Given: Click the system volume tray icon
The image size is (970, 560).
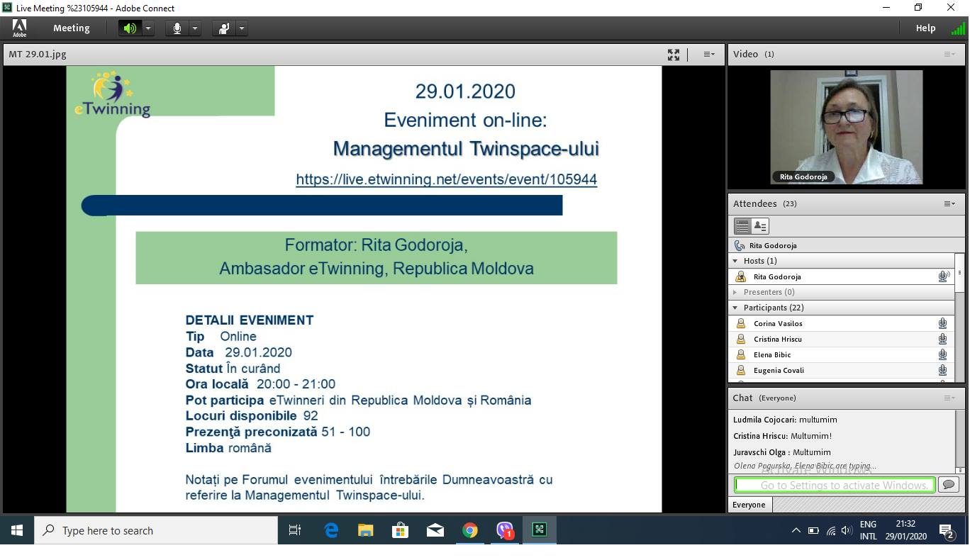Looking at the screenshot, I should [x=846, y=530].
